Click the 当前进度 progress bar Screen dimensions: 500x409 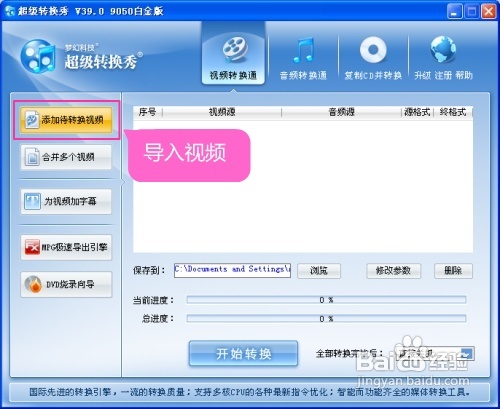[326, 300]
